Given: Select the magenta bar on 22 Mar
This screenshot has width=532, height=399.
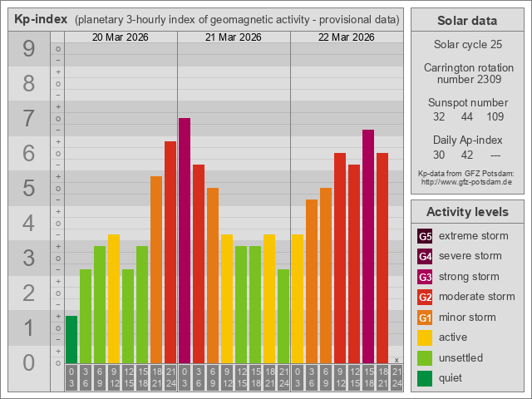Looking at the screenshot, I should click(368, 247).
